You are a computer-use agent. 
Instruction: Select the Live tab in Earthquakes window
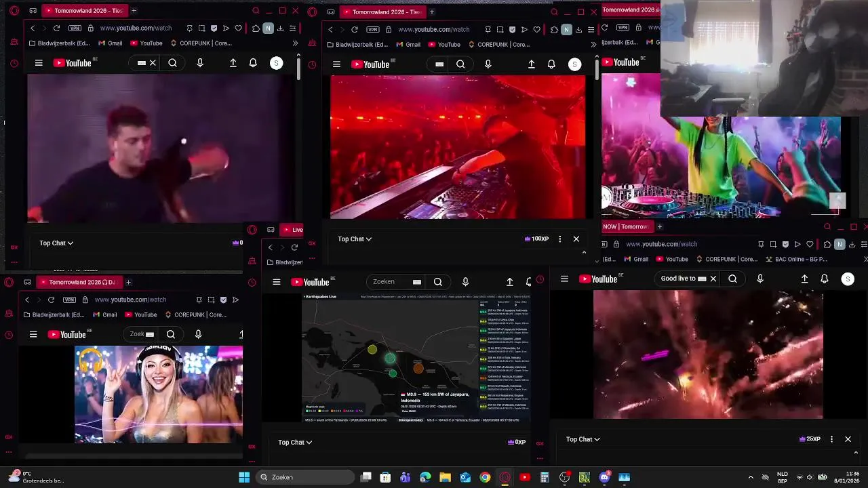[x=293, y=230]
